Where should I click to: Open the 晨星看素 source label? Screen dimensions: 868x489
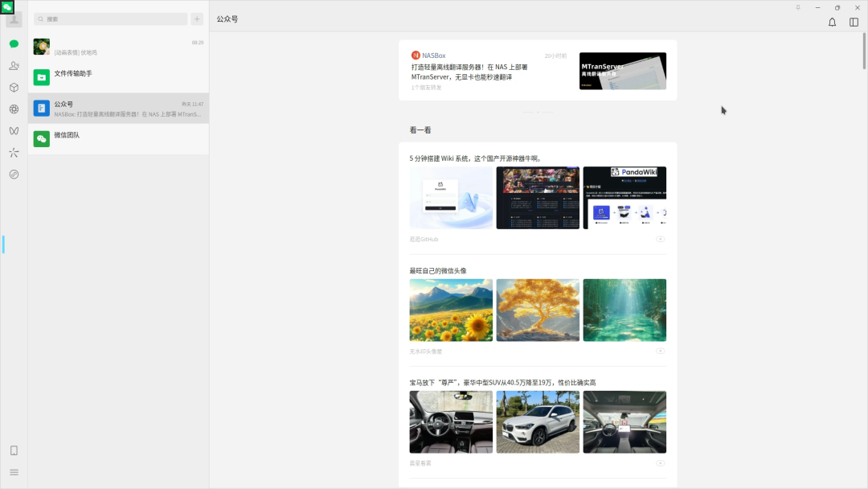pos(420,463)
